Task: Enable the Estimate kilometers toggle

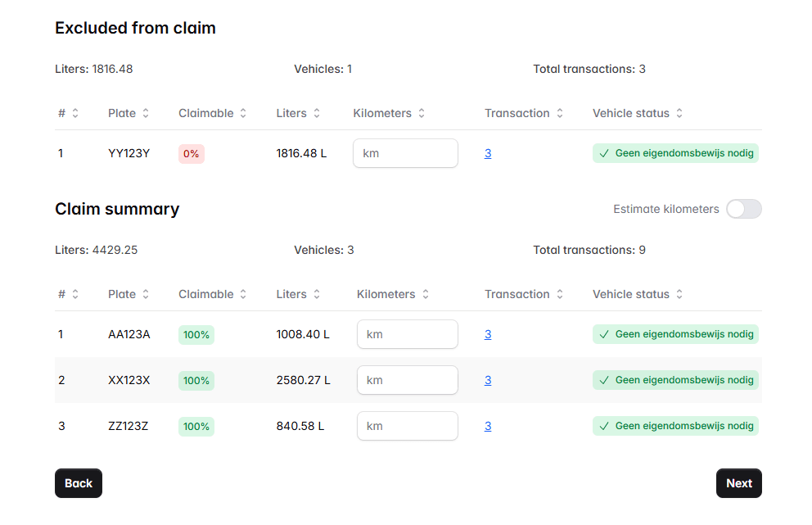Action: pyautogui.click(x=743, y=210)
